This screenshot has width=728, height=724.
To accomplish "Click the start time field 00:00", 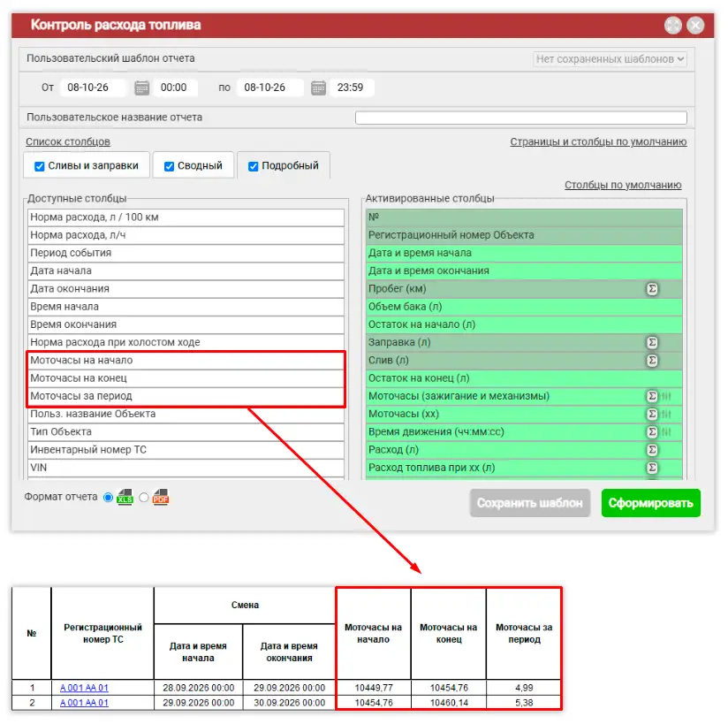I will point(176,88).
